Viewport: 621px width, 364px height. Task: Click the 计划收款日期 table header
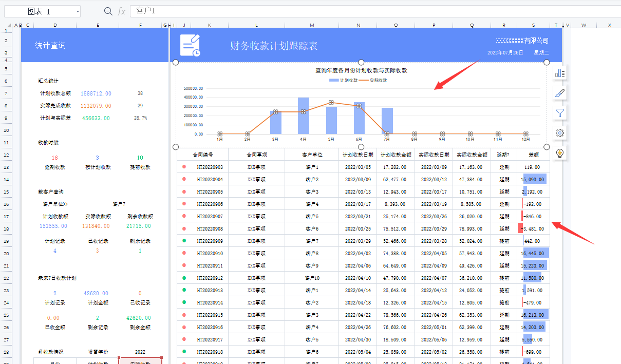click(357, 155)
